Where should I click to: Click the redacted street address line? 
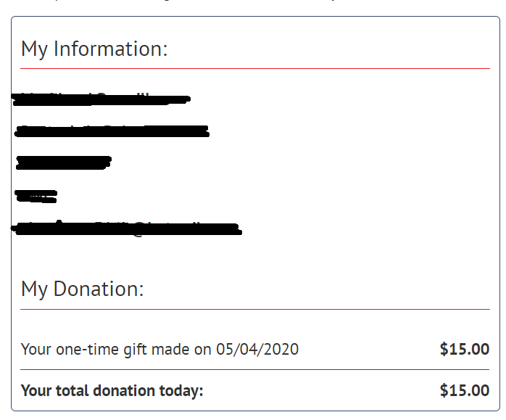[x=112, y=131]
